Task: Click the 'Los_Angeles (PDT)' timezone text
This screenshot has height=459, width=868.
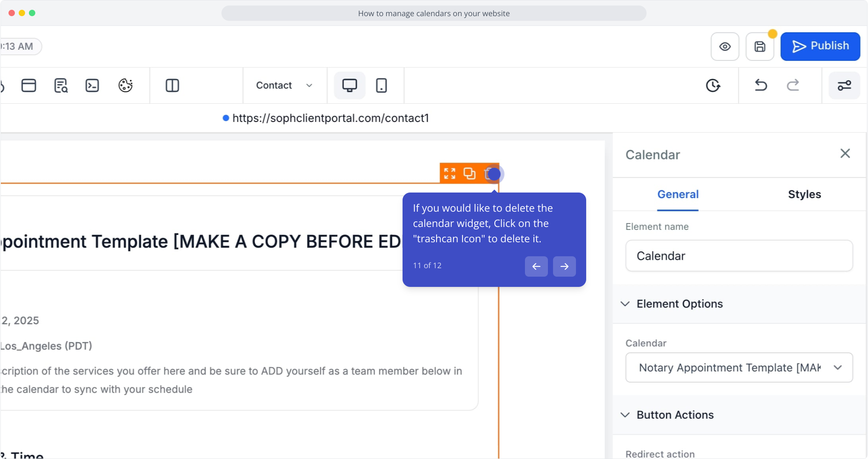Action: (x=46, y=346)
